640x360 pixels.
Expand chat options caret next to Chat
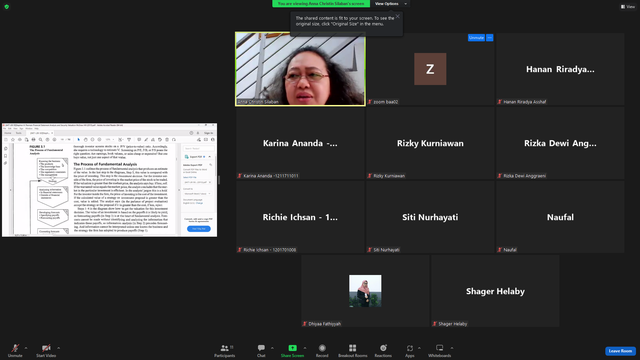click(x=272, y=348)
